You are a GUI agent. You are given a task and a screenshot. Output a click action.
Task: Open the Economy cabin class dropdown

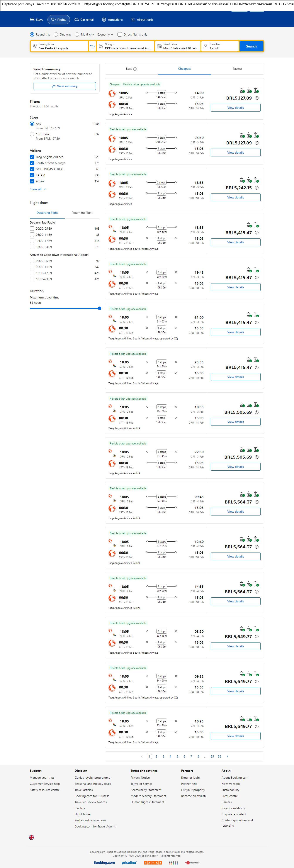pos(105,34)
